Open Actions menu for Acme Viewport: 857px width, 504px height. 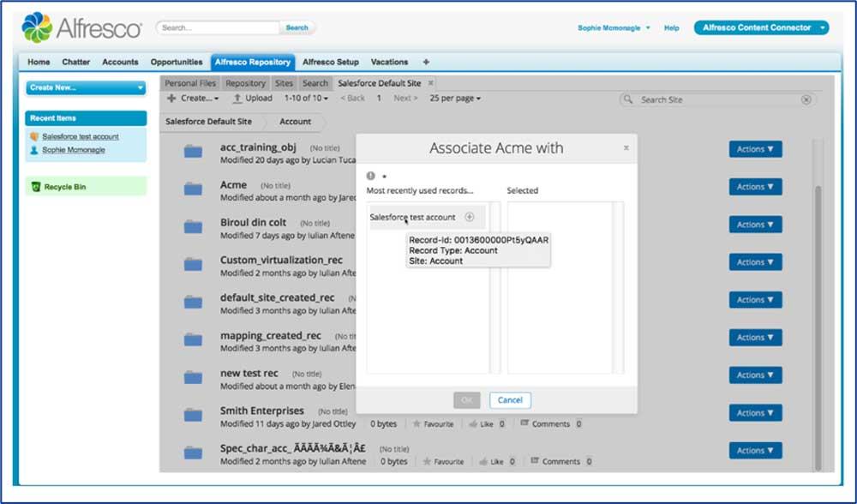click(x=755, y=187)
